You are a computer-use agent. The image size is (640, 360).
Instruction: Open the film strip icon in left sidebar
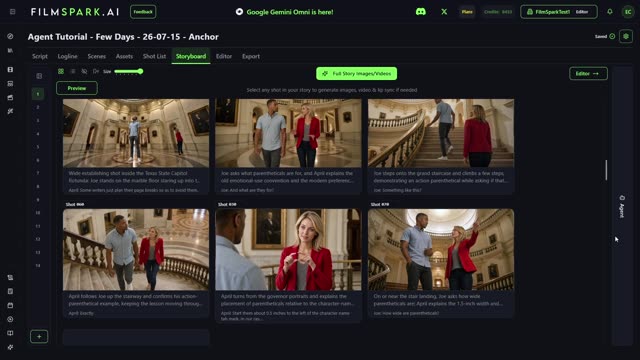[10, 70]
